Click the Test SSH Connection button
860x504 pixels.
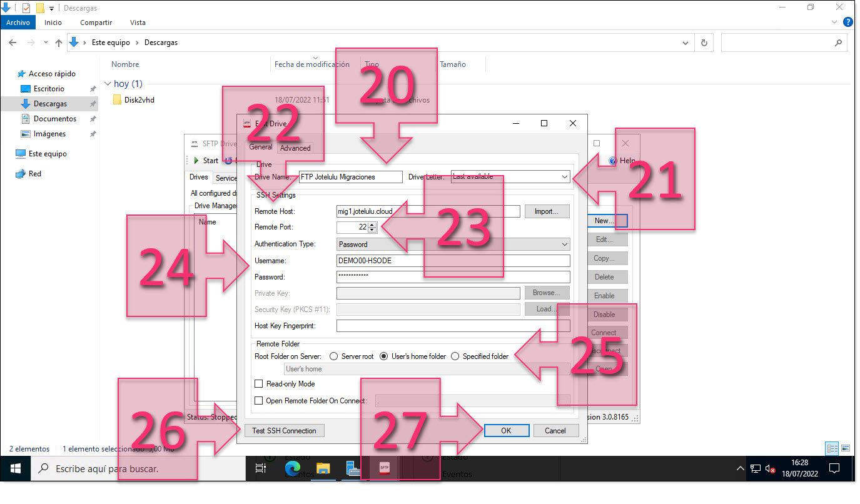click(284, 430)
